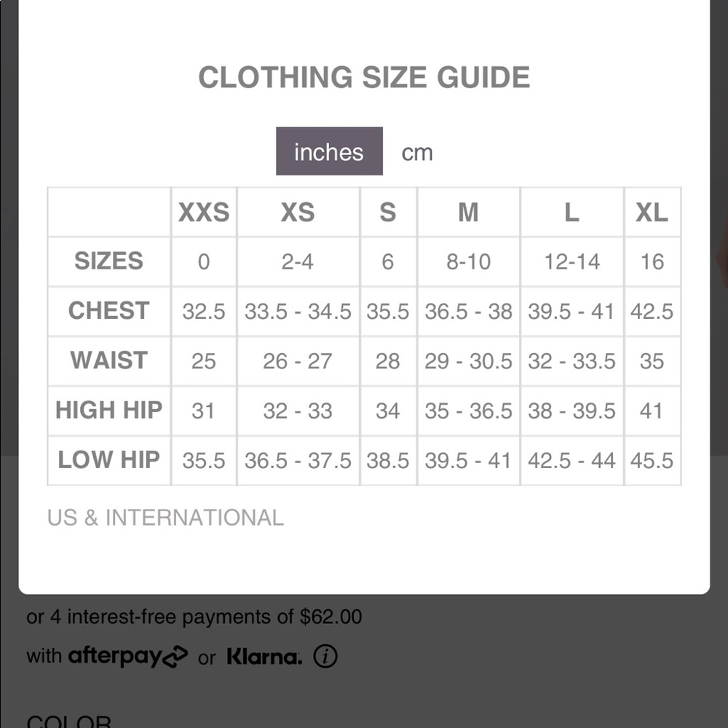728x728 pixels.
Task: Switch size guide units to cm
Action: 417,152
